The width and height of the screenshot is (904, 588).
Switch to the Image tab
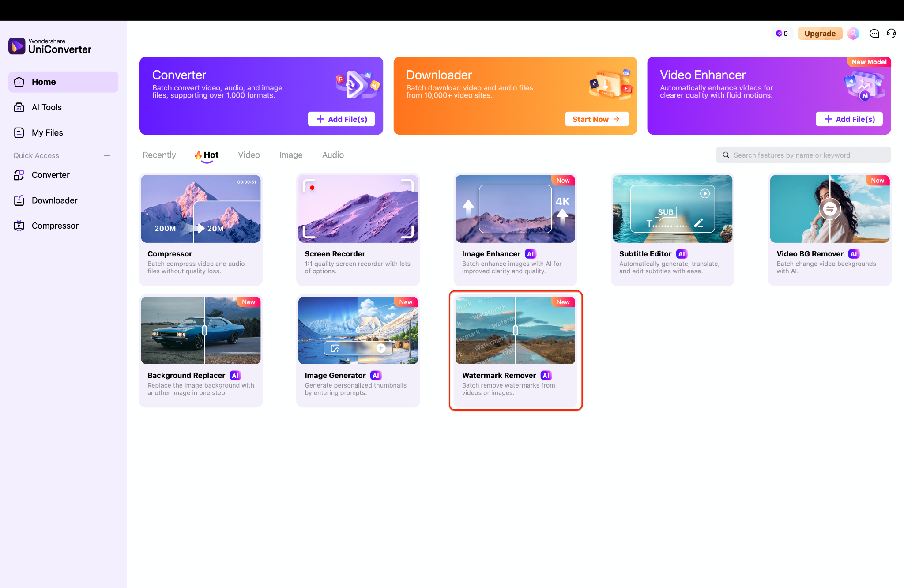pos(291,155)
